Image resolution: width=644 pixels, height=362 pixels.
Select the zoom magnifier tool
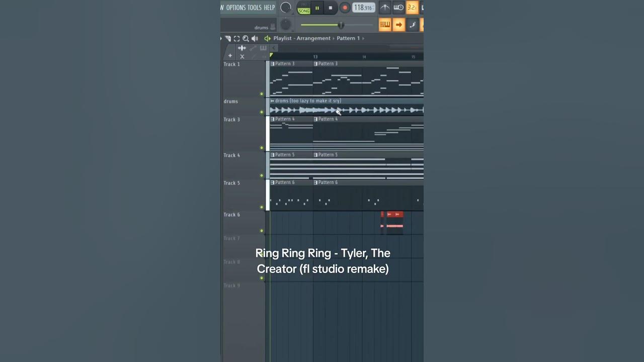(x=246, y=39)
